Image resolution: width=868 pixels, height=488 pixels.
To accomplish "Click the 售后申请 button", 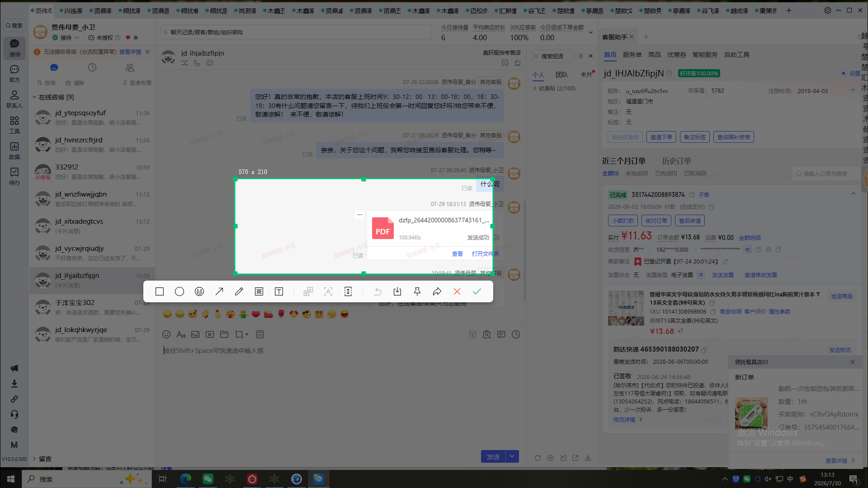I will click(x=690, y=221).
